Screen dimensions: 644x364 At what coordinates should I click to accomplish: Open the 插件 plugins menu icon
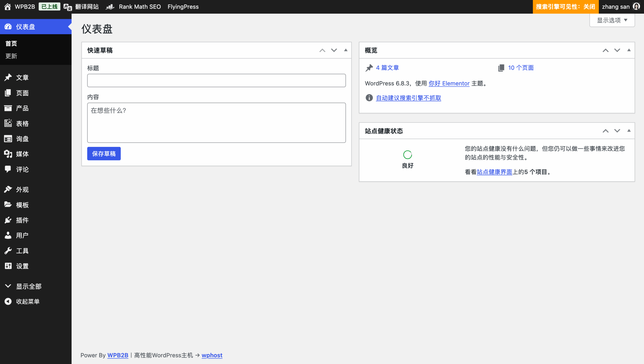[x=8, y=220]
